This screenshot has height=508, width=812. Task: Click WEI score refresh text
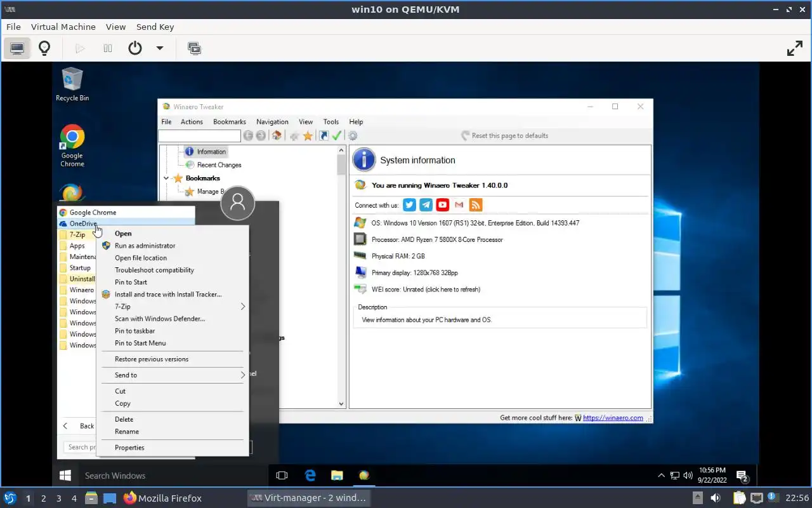pos(426,290)
